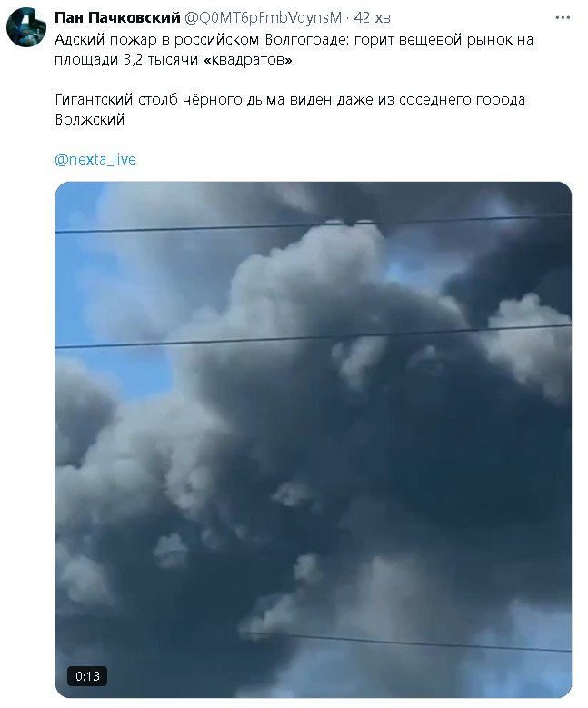Click the 0:13 video duration badge

pos(87,676)
